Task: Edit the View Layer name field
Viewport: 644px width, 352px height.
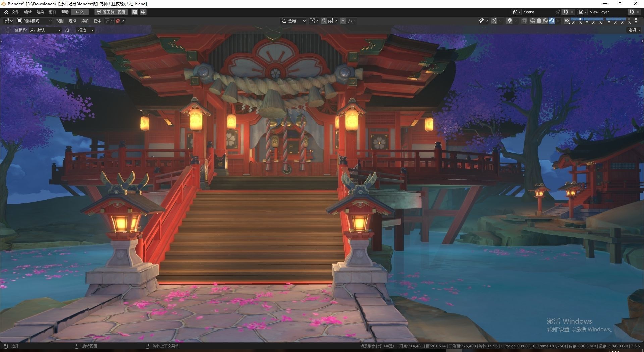Action: point(608,12)
